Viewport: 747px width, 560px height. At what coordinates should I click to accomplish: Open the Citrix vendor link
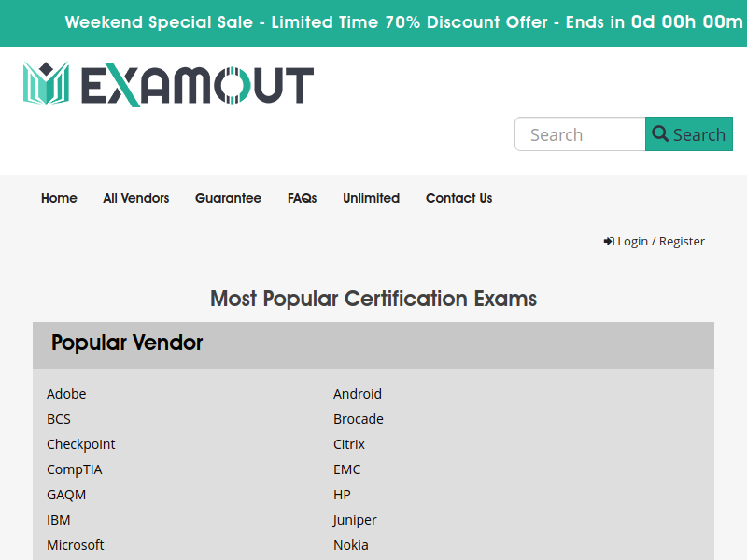[x=349, y=444]
